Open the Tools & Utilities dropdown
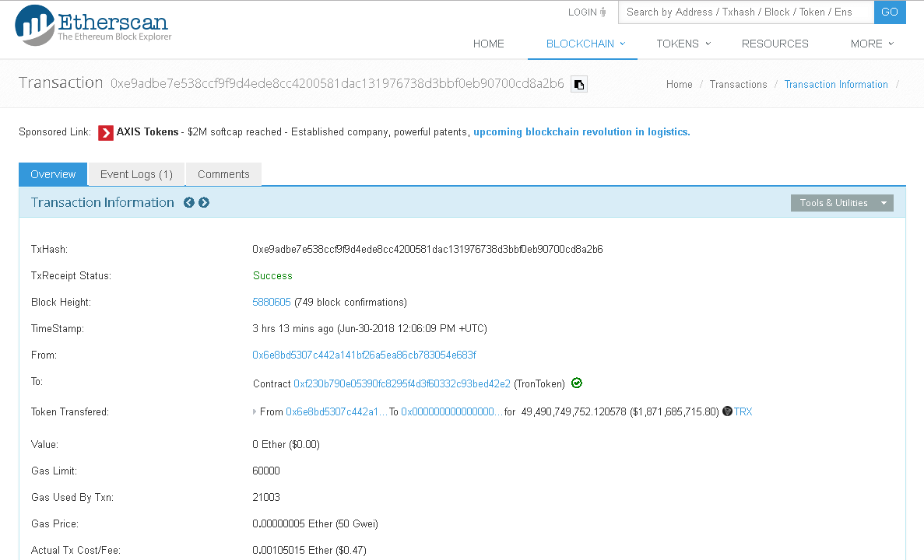Image resolution: width=924 pixels, height=560 pixels. pyautogui.click(x=841, y=202)
